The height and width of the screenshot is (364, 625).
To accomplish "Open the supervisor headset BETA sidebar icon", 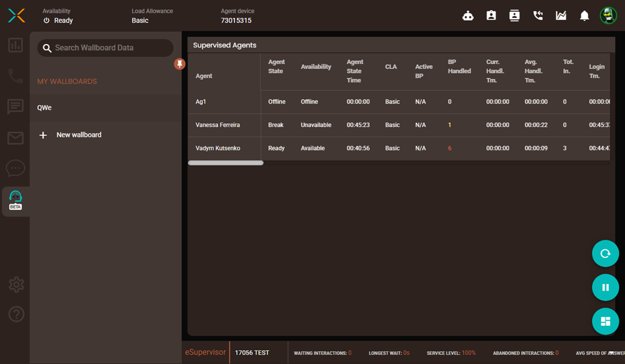I will (x=16, y=200).
